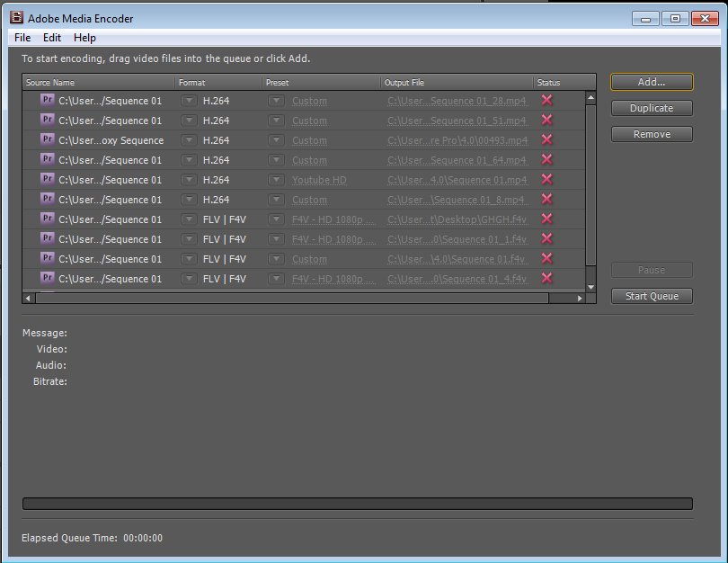Click red X status of Sequence 01_8.mp4
Screen dimensions: 728x563
[547, 199]
